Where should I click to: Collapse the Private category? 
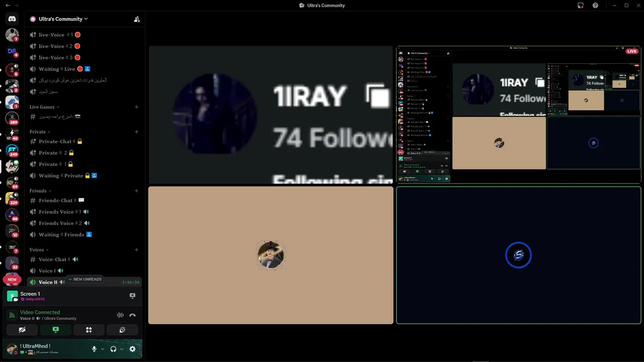click(x=40, y=132)
